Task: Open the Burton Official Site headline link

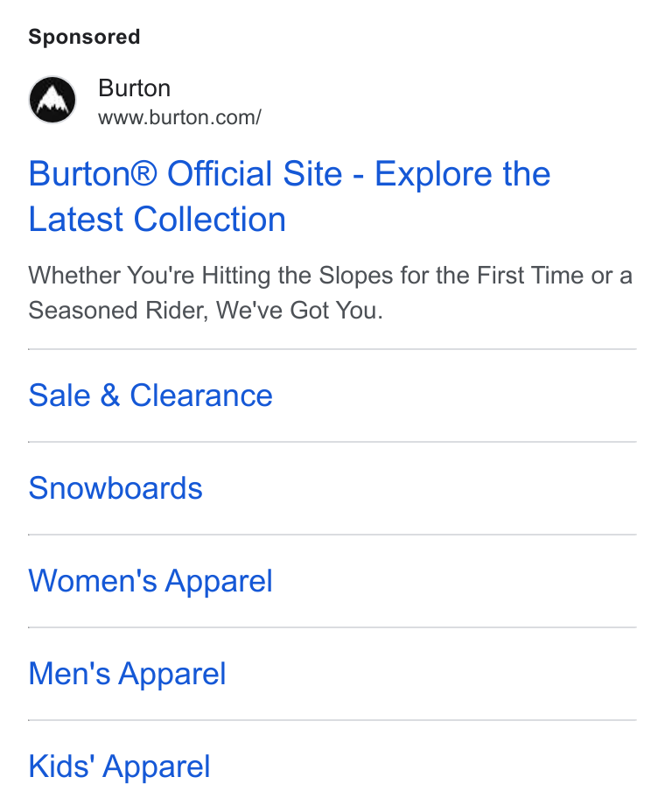Action: [289, 196]
